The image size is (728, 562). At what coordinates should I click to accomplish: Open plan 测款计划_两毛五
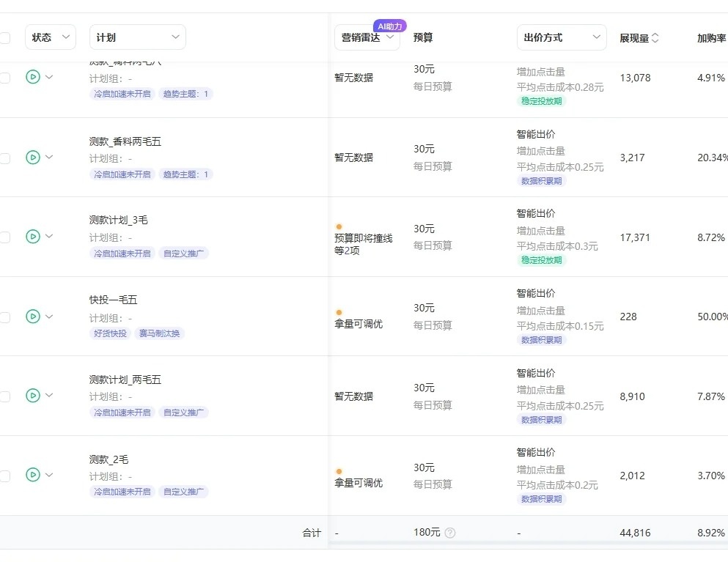(x=125, y=380)
